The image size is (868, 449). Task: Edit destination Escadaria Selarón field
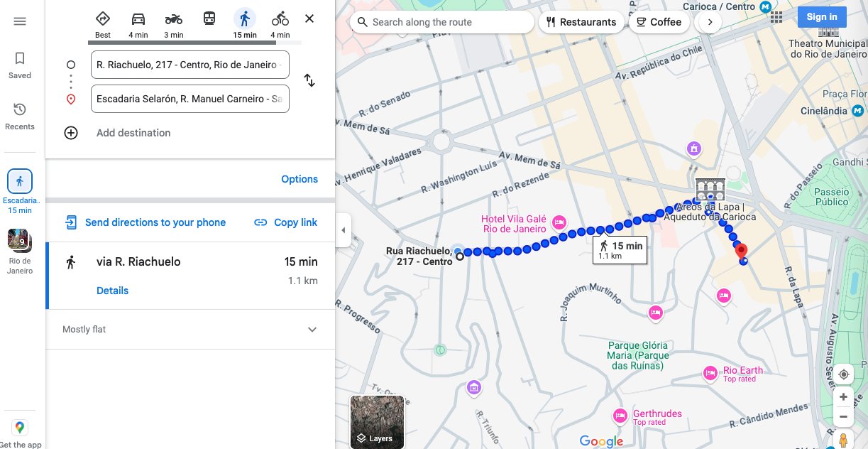click(190, 99)
